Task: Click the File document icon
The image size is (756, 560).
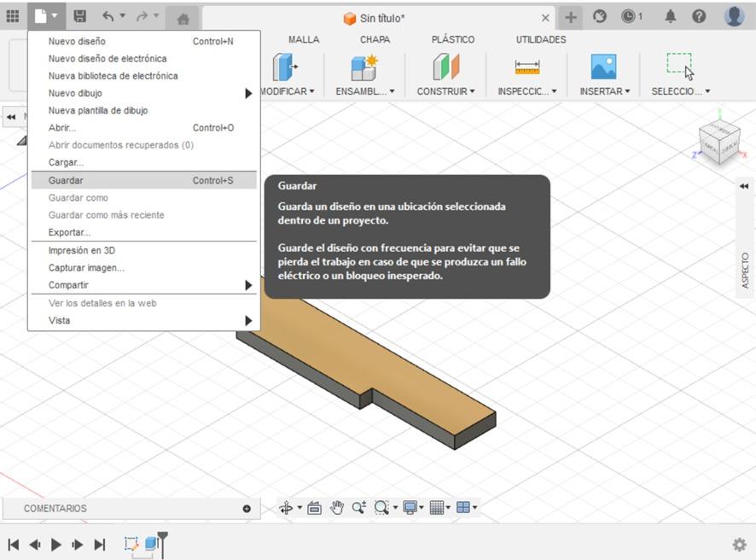Action: 41,17
